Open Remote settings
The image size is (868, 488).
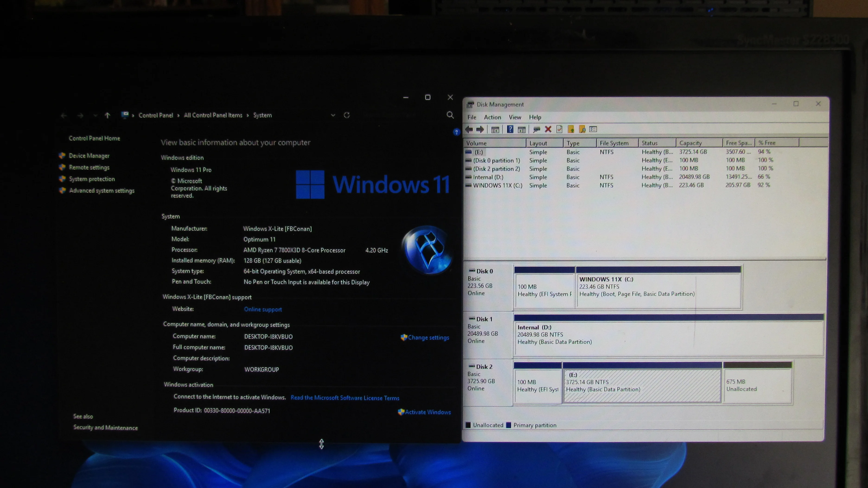(x=89, y=167)
